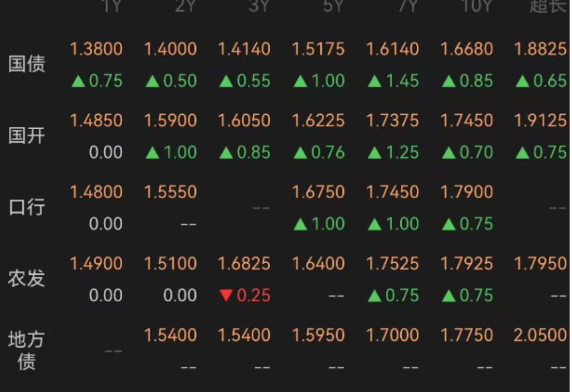The width and height of the screenshot is (572, 392).
Task: Click the up arrow beside 国开 2Y change 1.00
Action: click(x=152, y=152)
